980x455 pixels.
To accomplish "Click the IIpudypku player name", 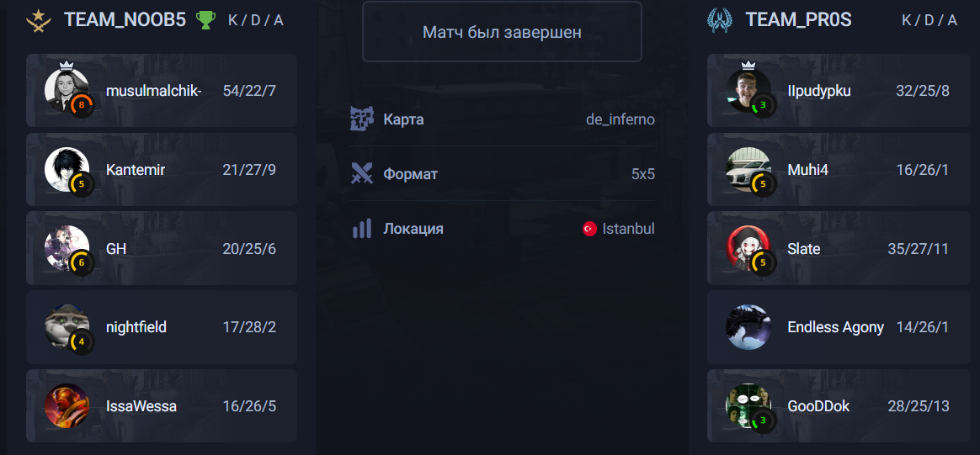I will tap(819, 91).
